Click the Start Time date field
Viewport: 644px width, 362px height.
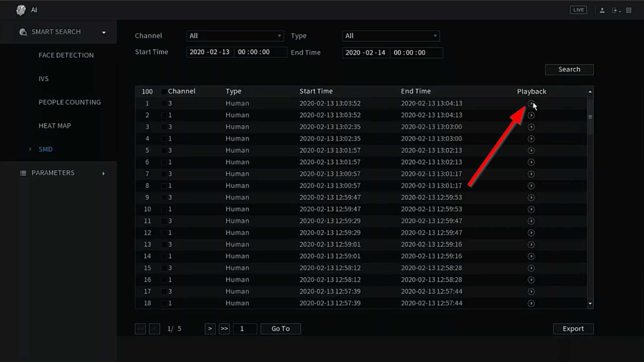(x=210, y=52)
